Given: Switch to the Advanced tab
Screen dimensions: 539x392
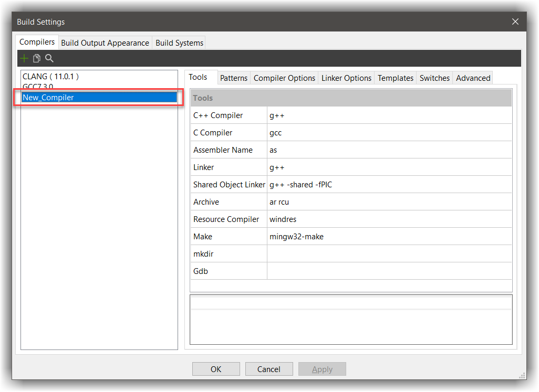Looking at the screenshot, I should 472,78.
